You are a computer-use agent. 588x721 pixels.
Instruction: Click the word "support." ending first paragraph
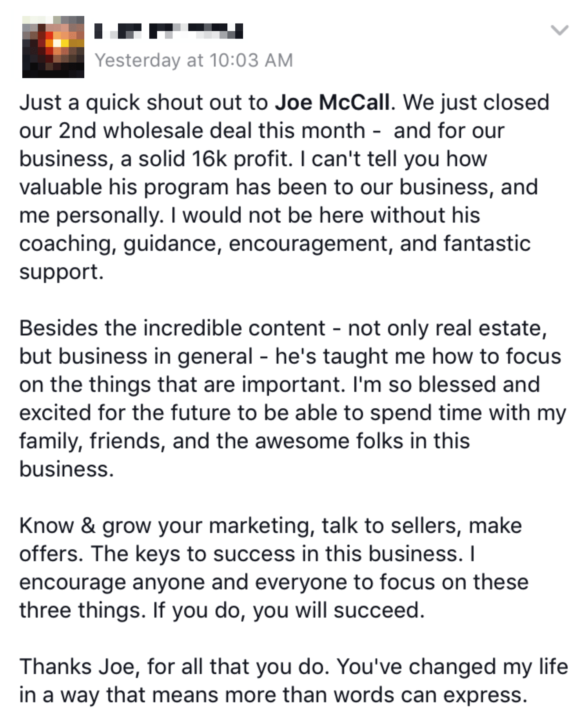[x=62, y=272]
